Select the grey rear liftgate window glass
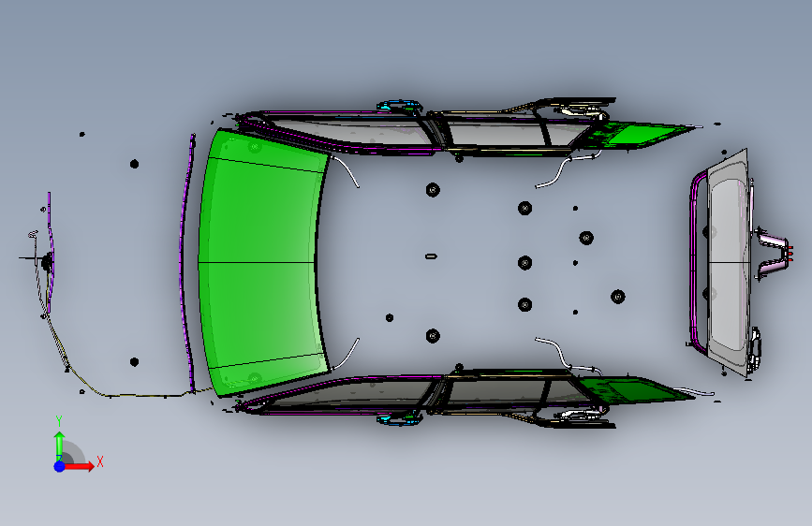812x526 pixels. click(x=727, y=263)
